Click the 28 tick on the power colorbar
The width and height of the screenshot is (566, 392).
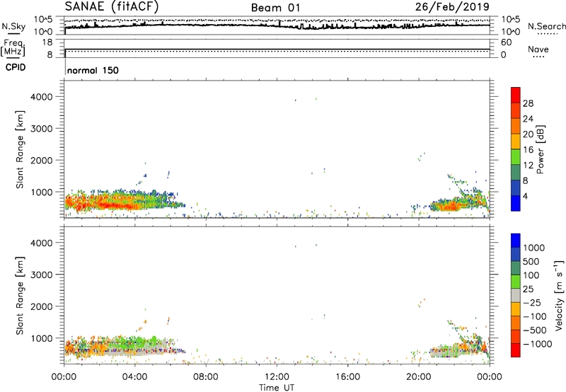528,103
